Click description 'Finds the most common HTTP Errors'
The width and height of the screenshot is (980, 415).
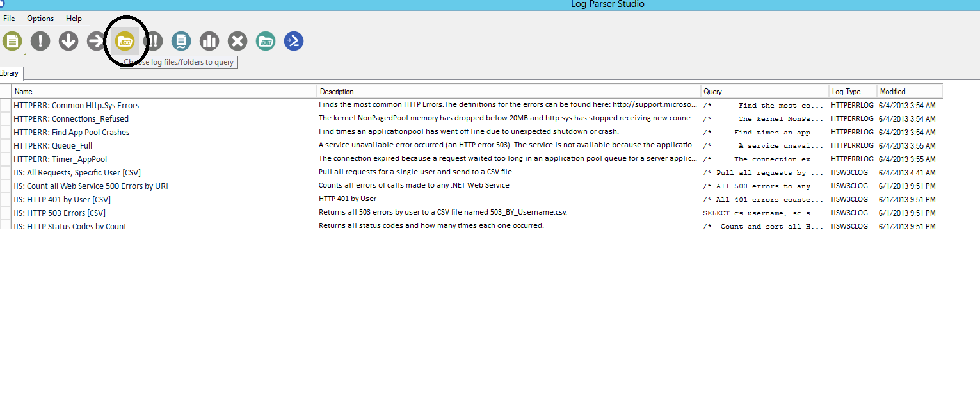(508, 104)
